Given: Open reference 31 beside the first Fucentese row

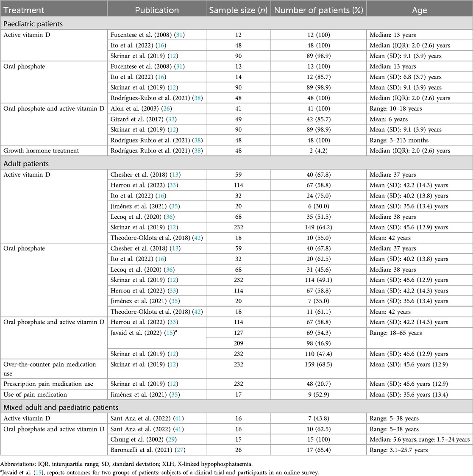Looking at the screenshot, I should coord(179,35).
